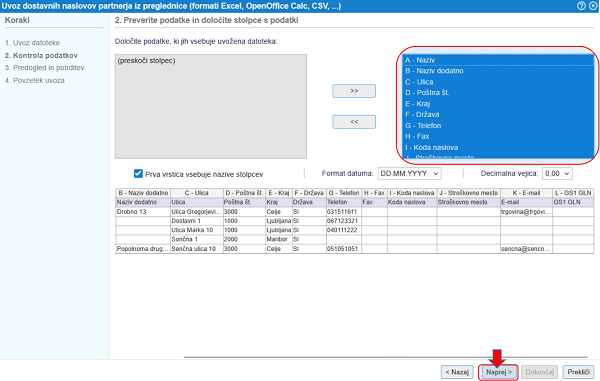The width and height of the screenshot is (600, 381).
Task: Click 'D - Poštna št.' table header
Action: pyautogui.click(x=244, y=193)
